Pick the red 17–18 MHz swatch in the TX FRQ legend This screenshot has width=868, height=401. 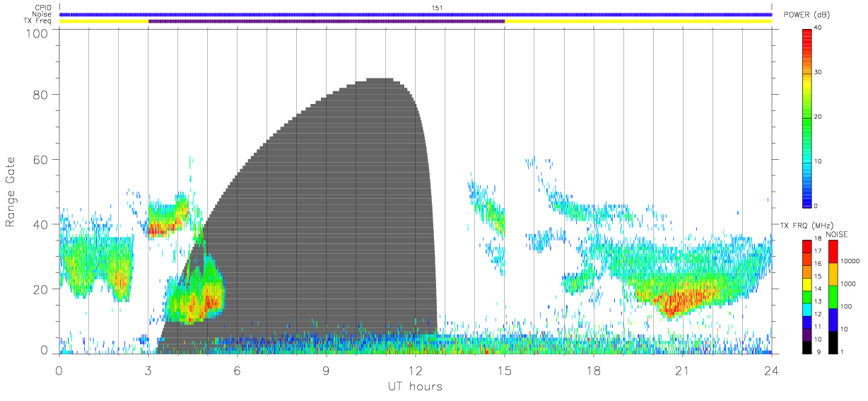pos(808,245)
